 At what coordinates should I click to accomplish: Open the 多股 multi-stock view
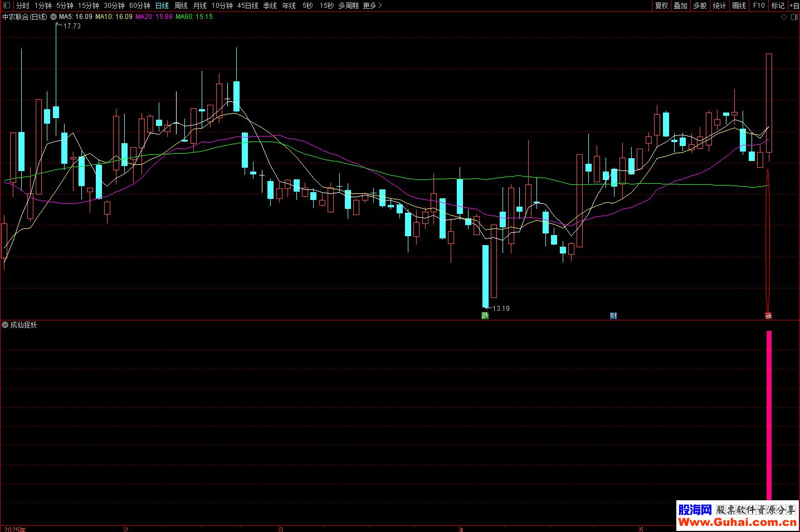(700, 6)
